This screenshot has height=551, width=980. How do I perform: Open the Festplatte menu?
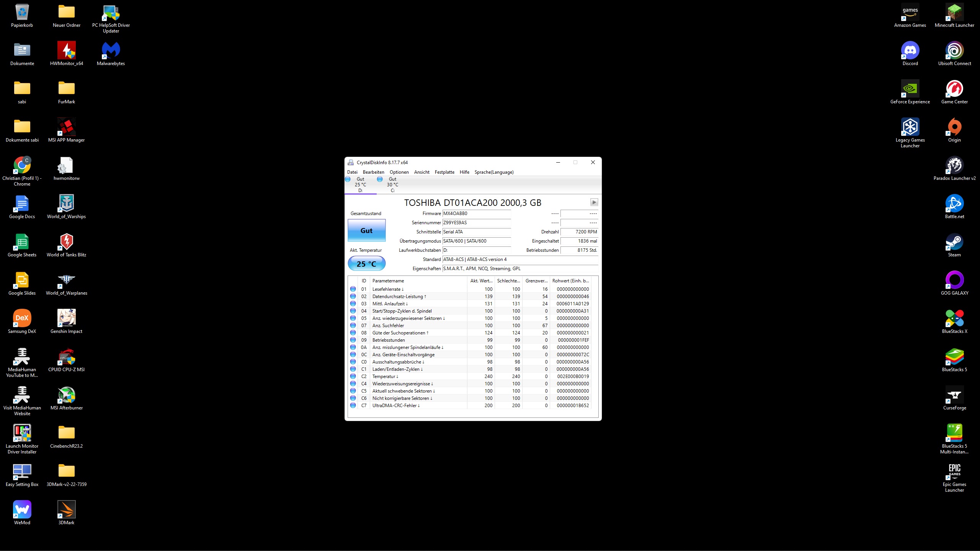(444, 172)
